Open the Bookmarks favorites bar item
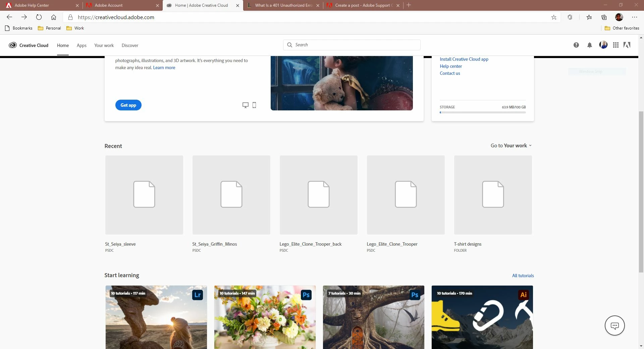The width and height of the screenshot is (644, 349). pos(19,28)
